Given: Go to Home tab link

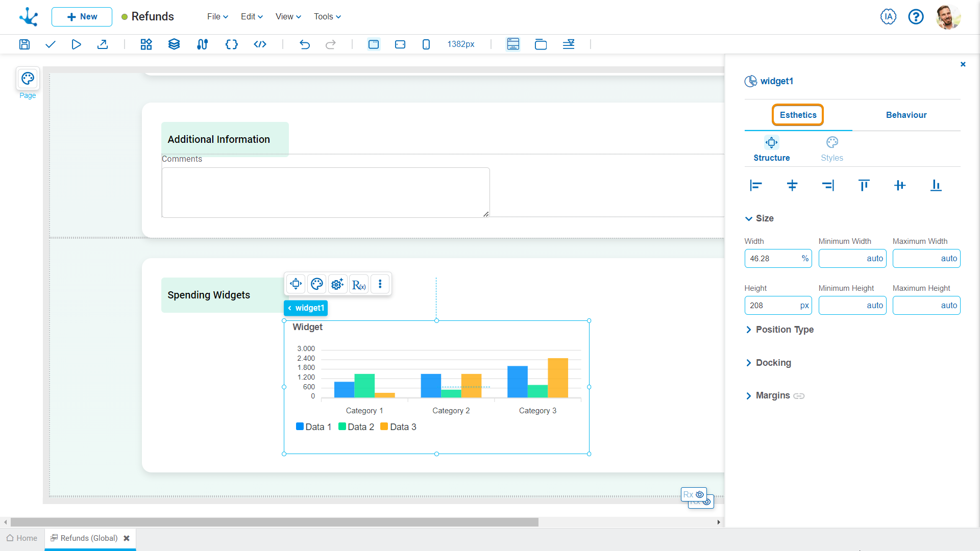Looking at the screenshot, I should pyautogui.click(x=22, y=538).
